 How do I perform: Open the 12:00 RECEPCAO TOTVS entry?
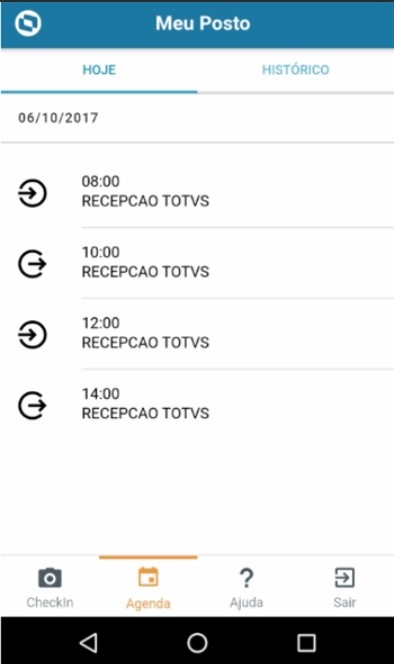[197, 334]
